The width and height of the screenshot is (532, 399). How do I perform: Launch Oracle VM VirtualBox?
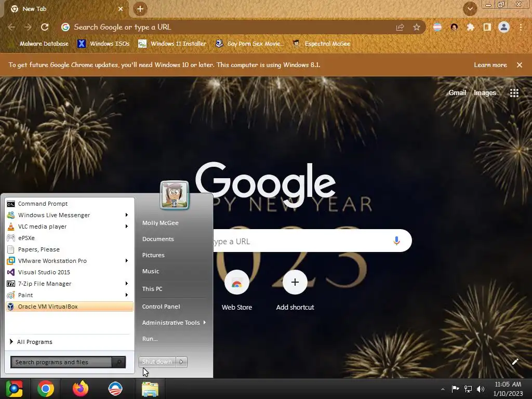70,307
